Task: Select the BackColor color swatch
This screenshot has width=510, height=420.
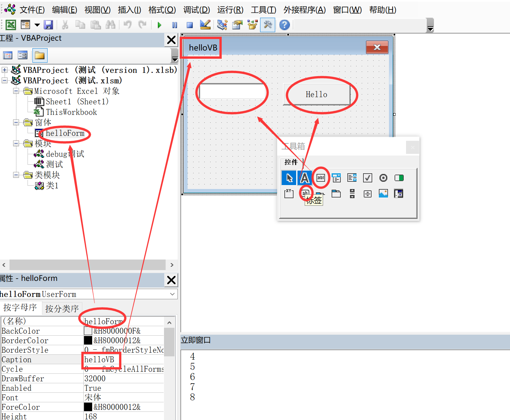Action: pyautogui.click(x=88, y=331)
